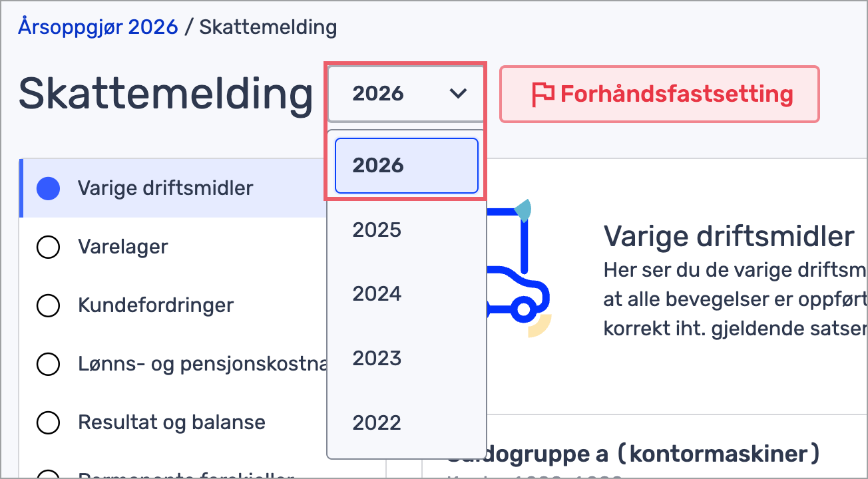868x479 pixels.
Task: Choose 2024 from the year list
Action: (x=377, y=293)
